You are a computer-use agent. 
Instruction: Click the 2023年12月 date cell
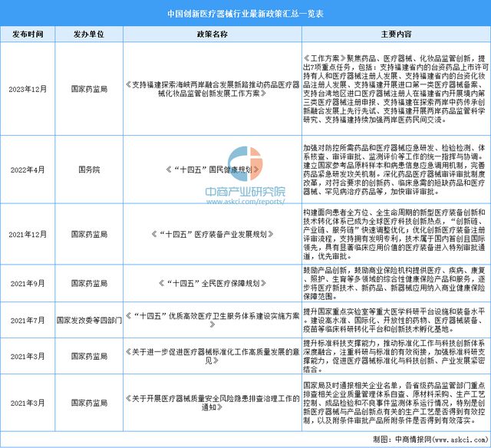(x=28, y=88)
